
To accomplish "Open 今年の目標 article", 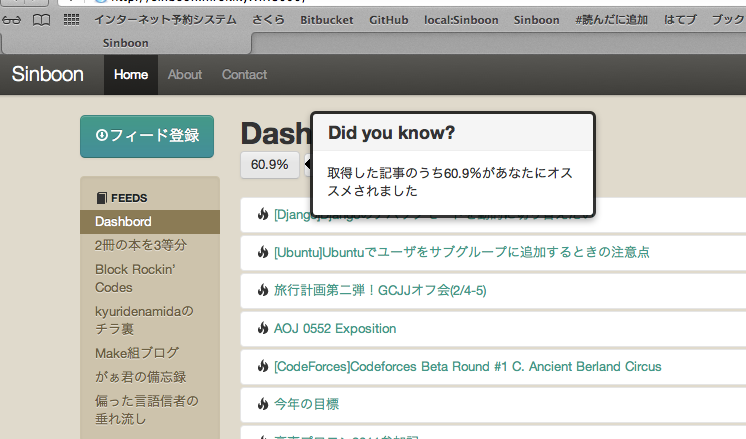I will point(306,404).
